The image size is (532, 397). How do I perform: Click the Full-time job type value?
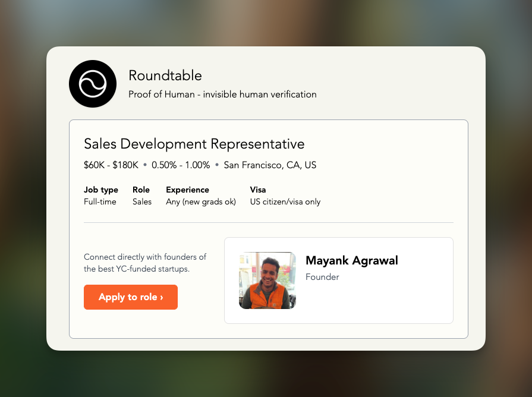pos(100,201)
